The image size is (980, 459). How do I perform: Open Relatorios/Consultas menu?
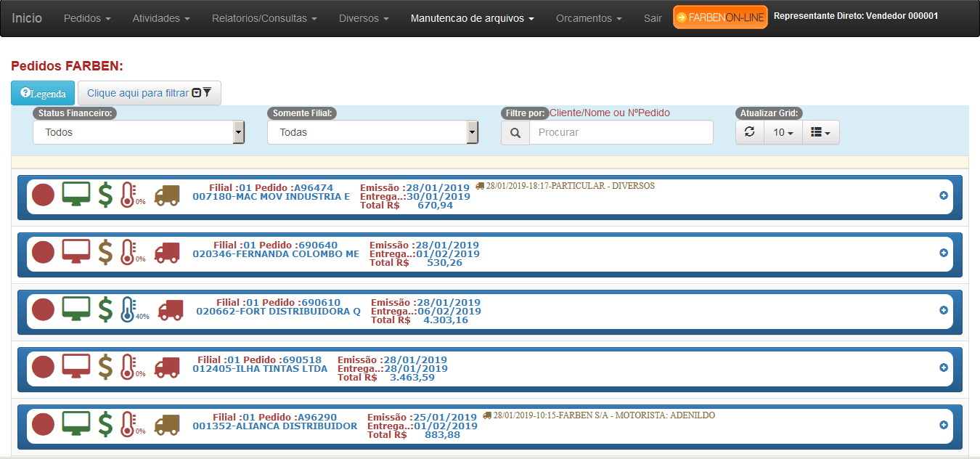pyautogui.click(x=264, y=18)
